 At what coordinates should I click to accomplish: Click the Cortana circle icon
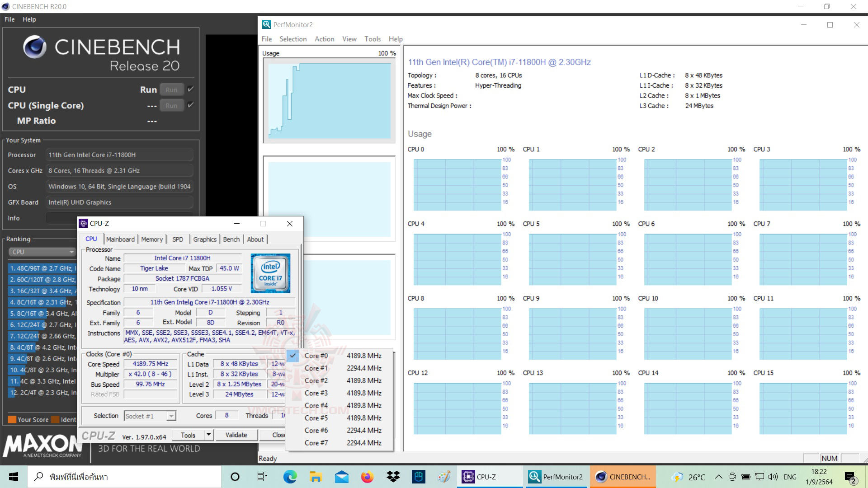tap(235, 477)
